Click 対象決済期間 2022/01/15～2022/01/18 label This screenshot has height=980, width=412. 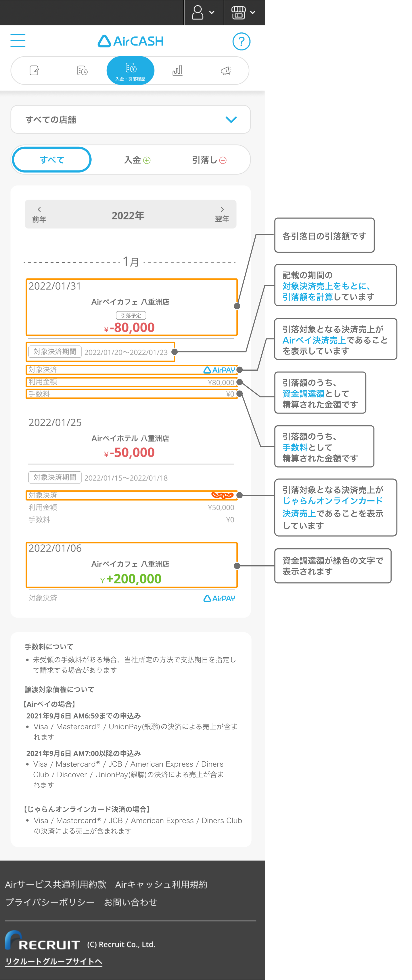(98, 478)
